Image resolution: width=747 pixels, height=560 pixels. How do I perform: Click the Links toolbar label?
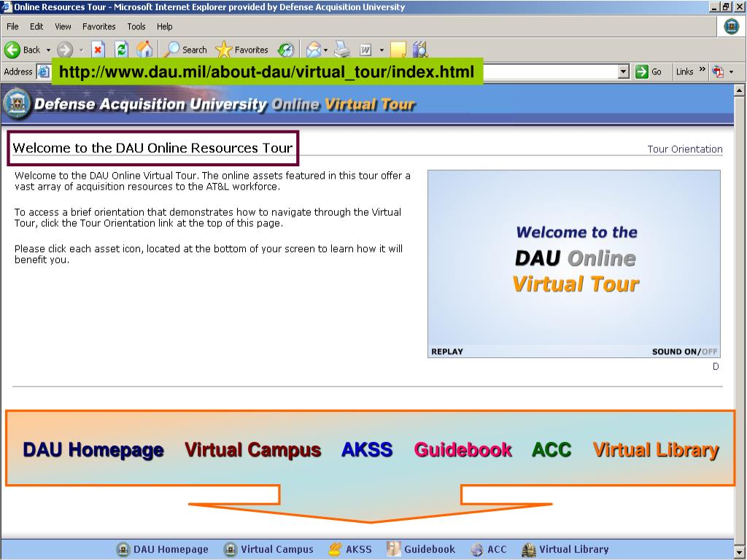tap(684, 72)
